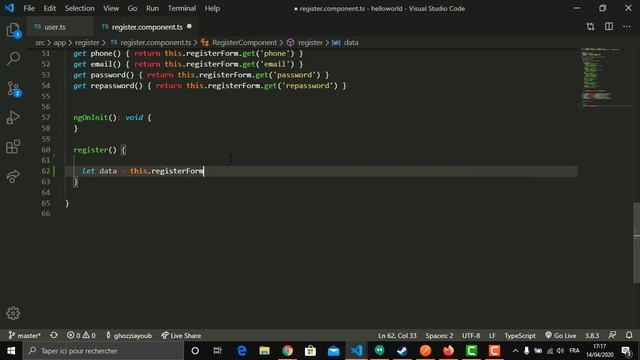Open Windows Action Center notifications

pos(627,351)
